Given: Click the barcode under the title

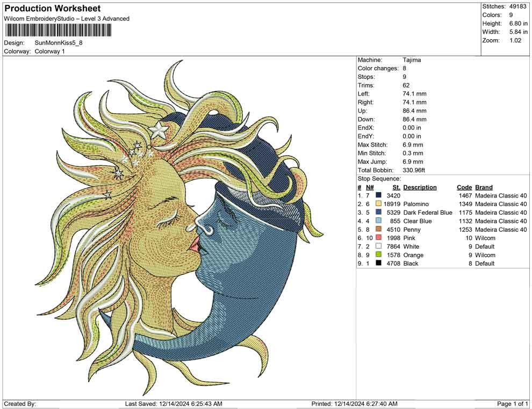Looking at the screenshot, I should tap(58, 30).
